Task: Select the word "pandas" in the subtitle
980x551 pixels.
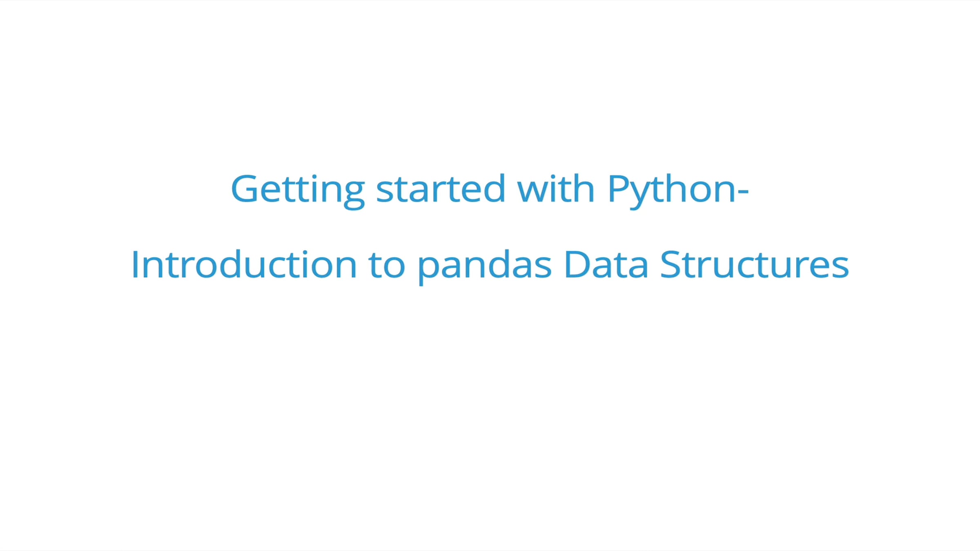Action: click(x=485, y=266)
